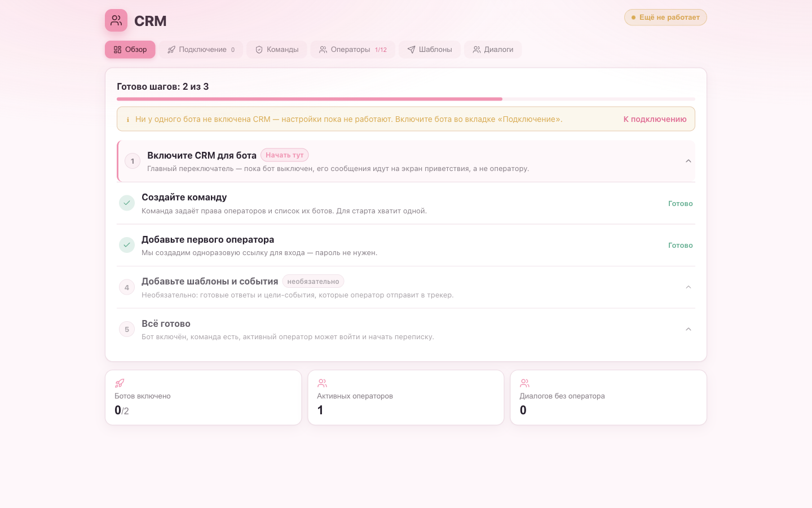Click Готово label for Добавьте первого оператора
The width and height of the screenshot is (812, 508).
coord(681,246)
